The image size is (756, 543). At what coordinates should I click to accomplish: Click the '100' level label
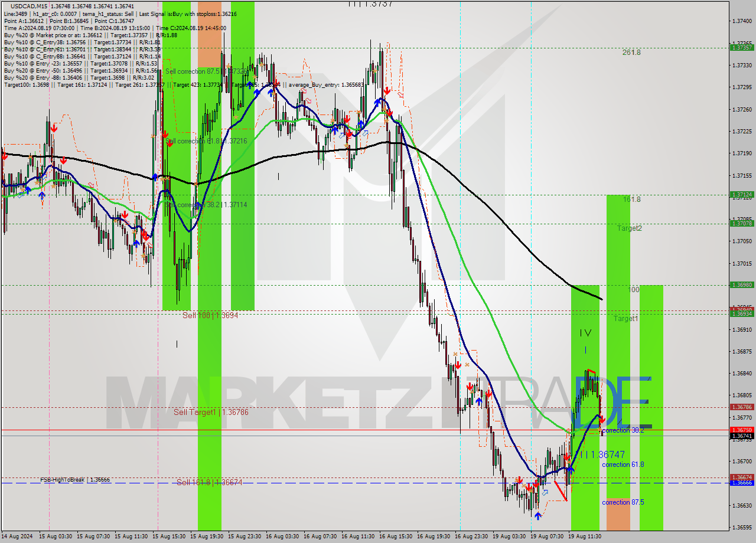[634, 290]
